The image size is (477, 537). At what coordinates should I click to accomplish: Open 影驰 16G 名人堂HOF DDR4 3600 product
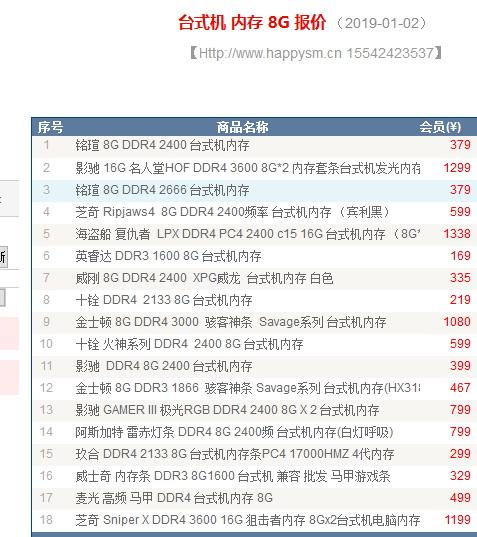248,168
